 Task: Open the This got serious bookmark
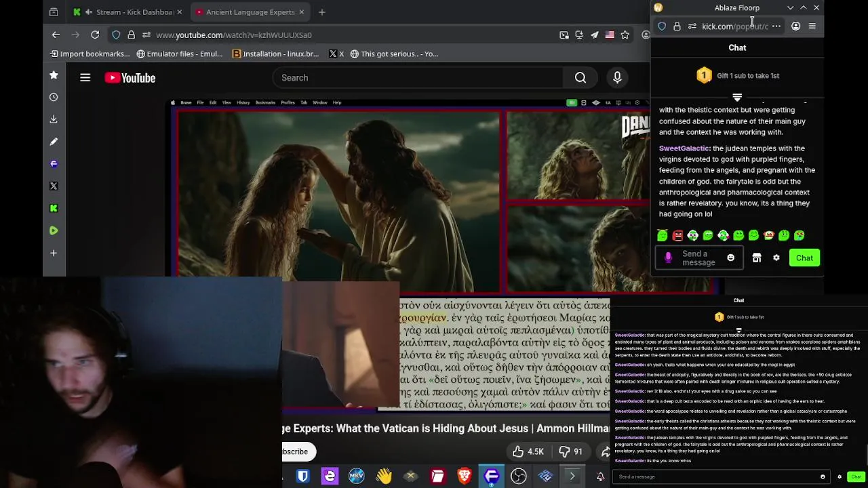(394, 54)
